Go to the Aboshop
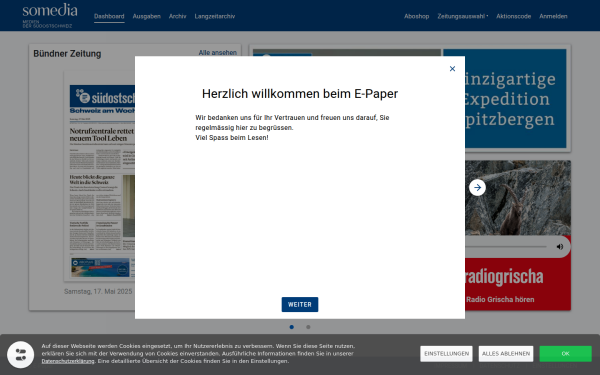The image size is (600, 375). [x=416, y=16]
